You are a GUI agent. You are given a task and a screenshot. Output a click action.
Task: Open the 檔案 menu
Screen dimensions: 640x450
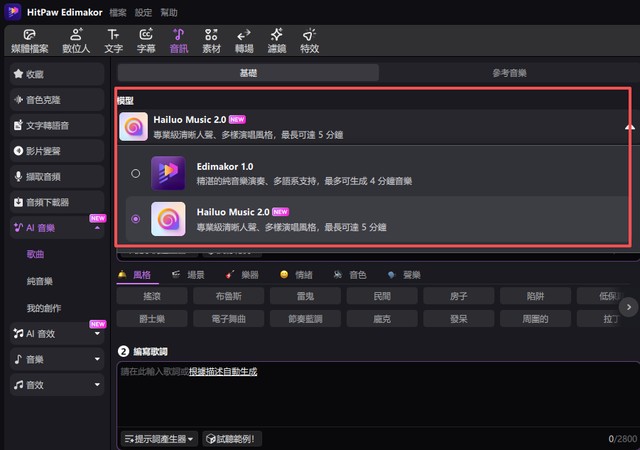click(118, 12)
